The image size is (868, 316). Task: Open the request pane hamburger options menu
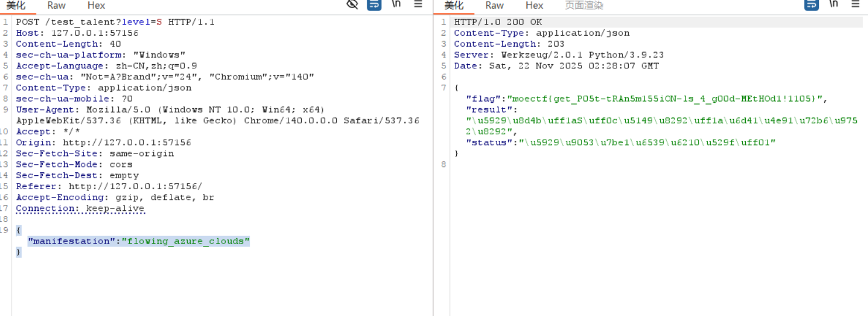pyautogui.click(x=418, y=4)
